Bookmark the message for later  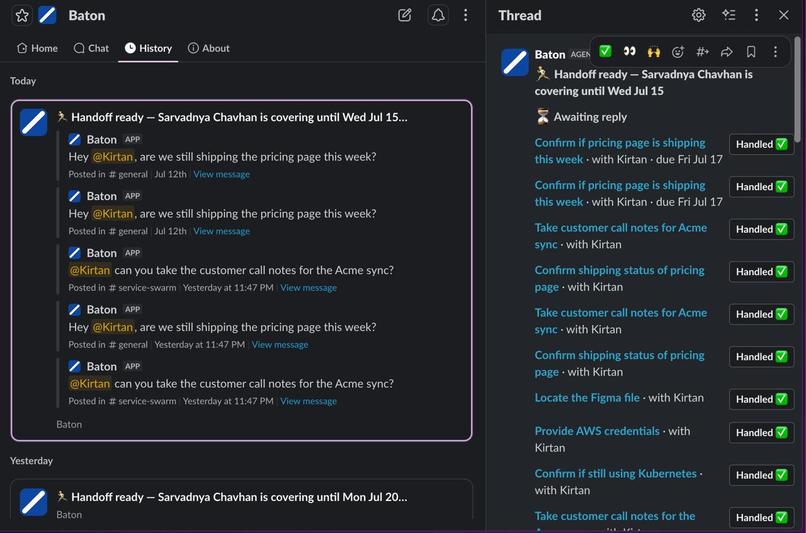751,51
